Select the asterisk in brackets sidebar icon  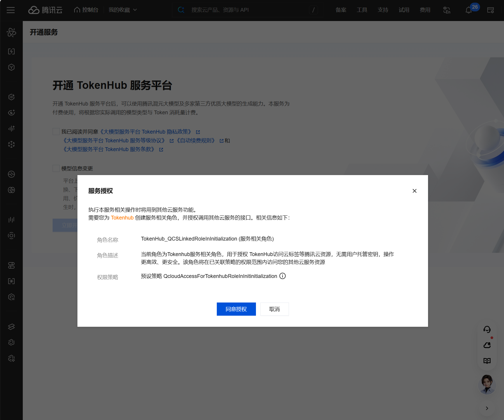(x=11, y=281)
